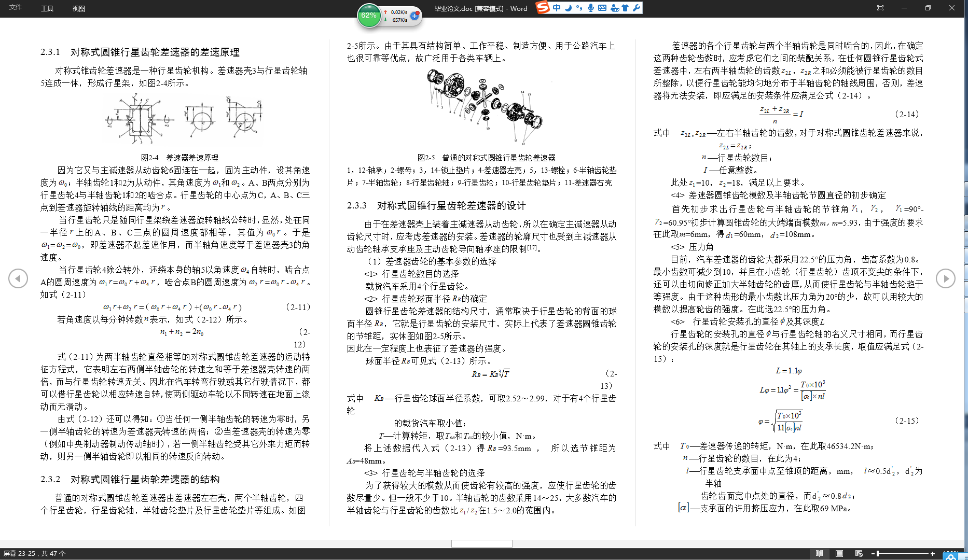Click heading 2.3.3 对称式圆锥行星齿轮差速器的设计
Image resolution: width=968 pixels, height=560 pixels.
point(436,205)
